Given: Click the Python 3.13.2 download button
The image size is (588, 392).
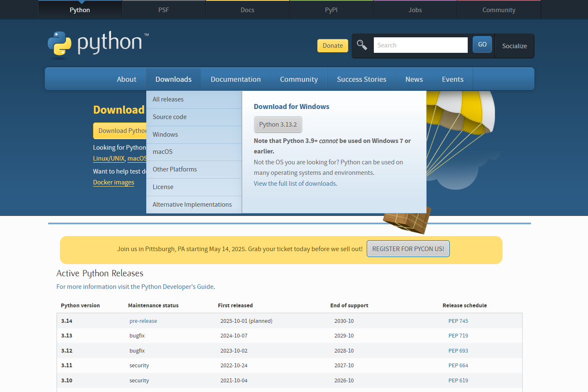Looking at the screenshot, I should click(x=278, y=125).
